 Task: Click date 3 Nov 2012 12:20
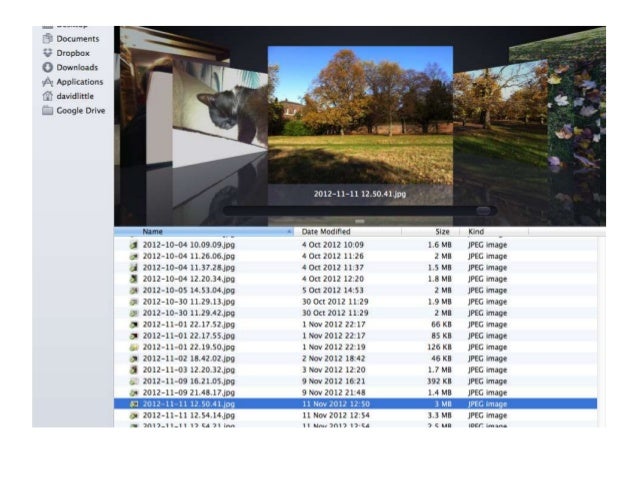point(334,370)
